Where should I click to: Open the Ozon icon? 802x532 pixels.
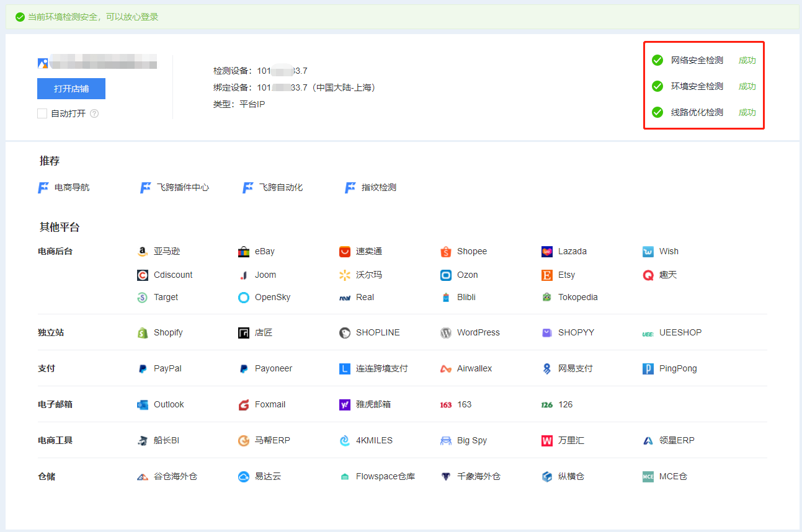446,275
